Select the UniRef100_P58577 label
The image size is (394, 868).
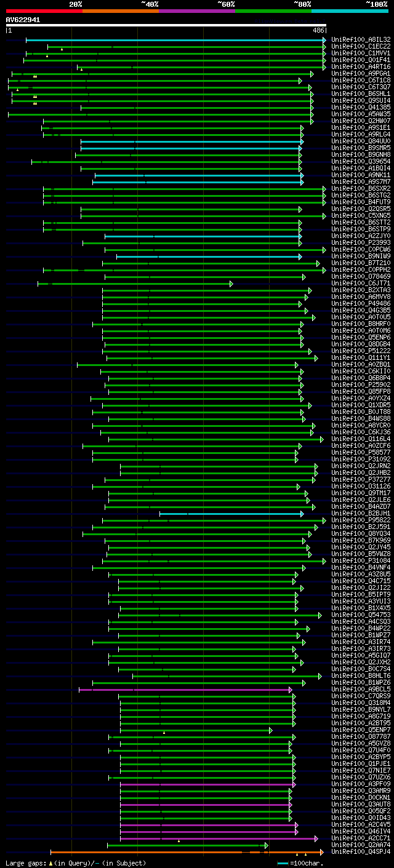[x=361, y=453]
